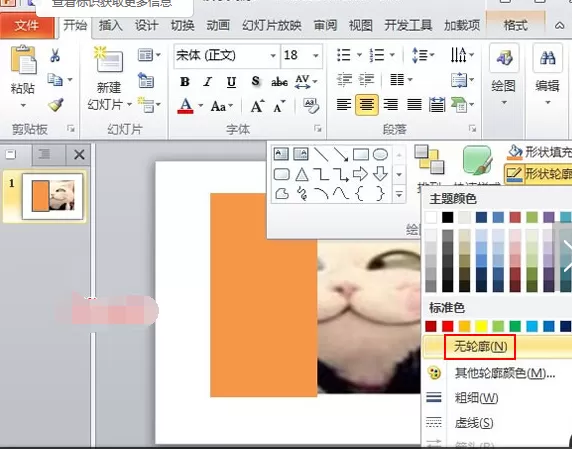Open the 文件 File tab
572x449 pixels.
point(27,26)
